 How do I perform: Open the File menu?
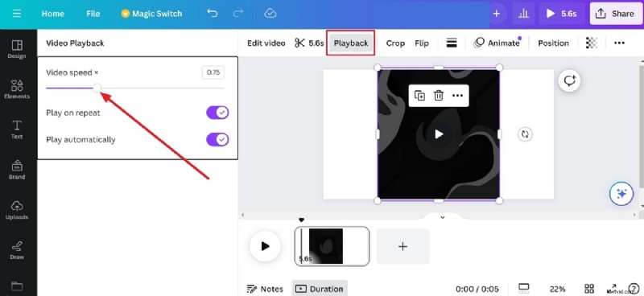click(x=93, y=14)
